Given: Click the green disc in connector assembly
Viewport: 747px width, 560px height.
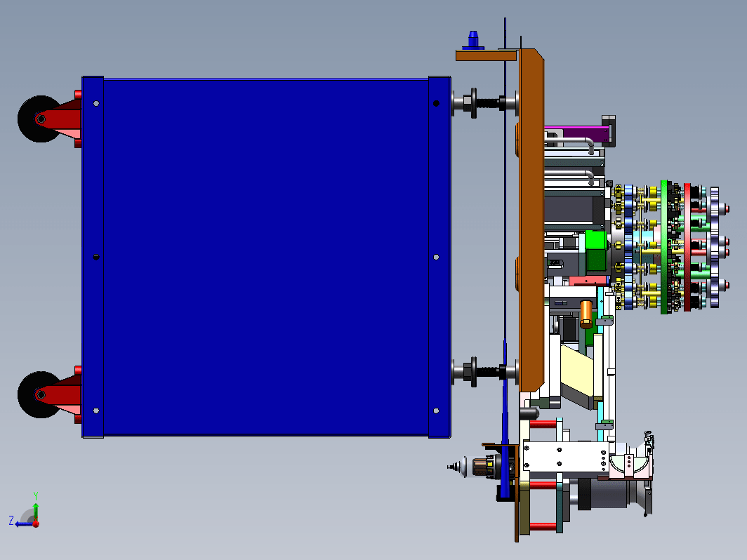Looking at the screenshot, I should 664,247.
